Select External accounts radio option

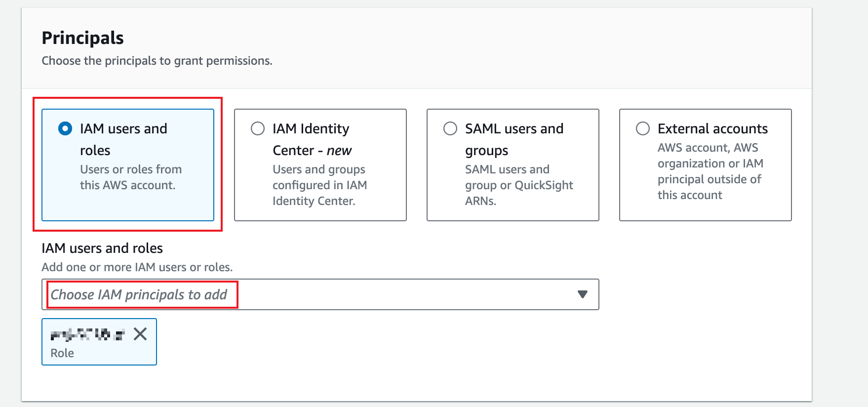click(643, 129)
